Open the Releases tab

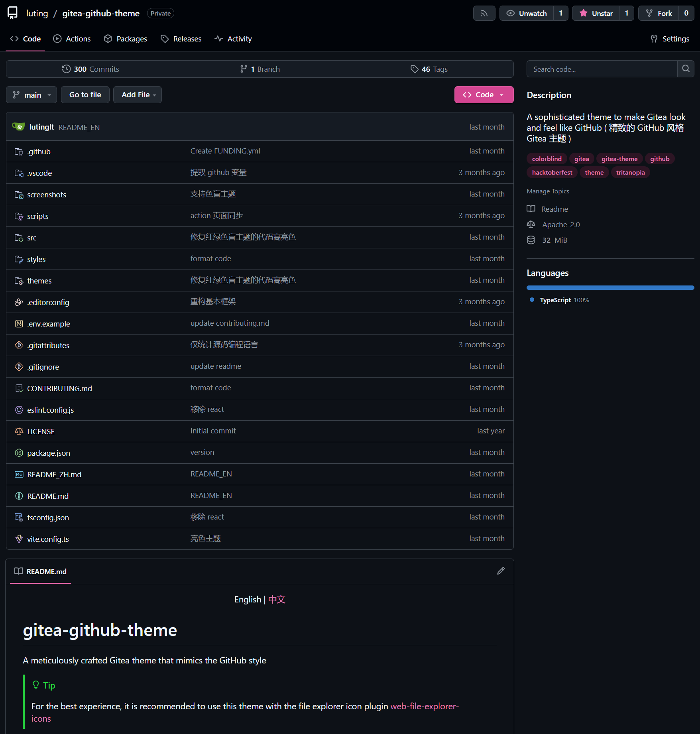(x=181, y=39)
